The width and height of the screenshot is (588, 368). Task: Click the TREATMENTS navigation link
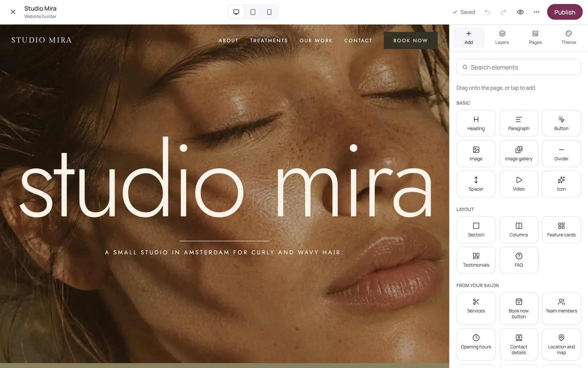269,41
